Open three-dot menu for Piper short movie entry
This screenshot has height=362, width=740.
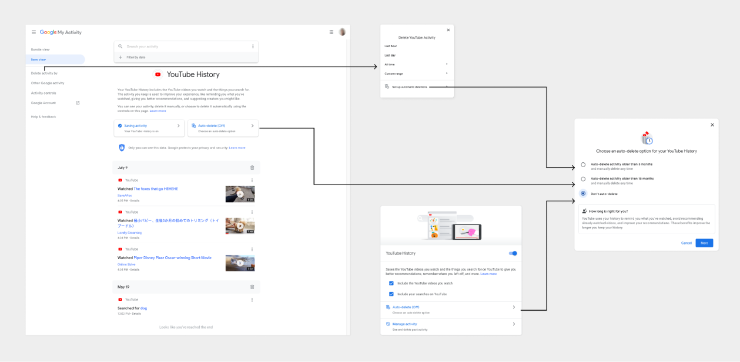(x=252, y=249)
